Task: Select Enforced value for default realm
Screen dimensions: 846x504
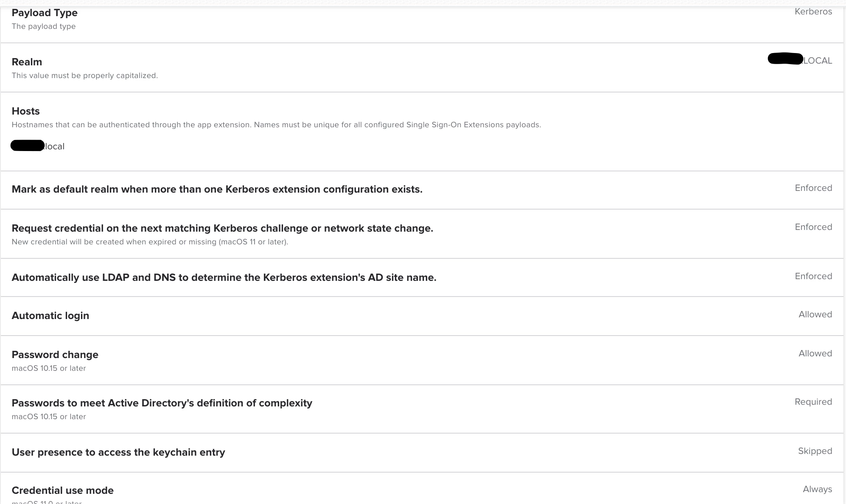Action: pyautogui.click(x=813, y=188)
